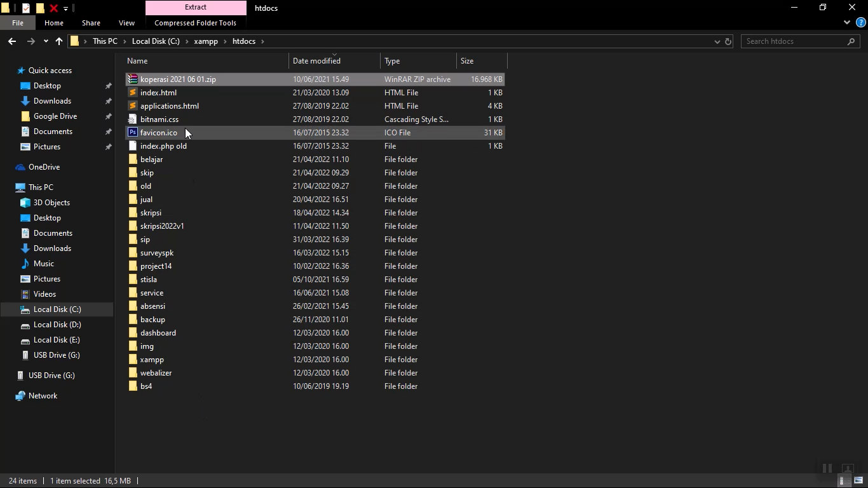
Task: Select koperasi 2021 06 01.zip file
Action: 315,79
